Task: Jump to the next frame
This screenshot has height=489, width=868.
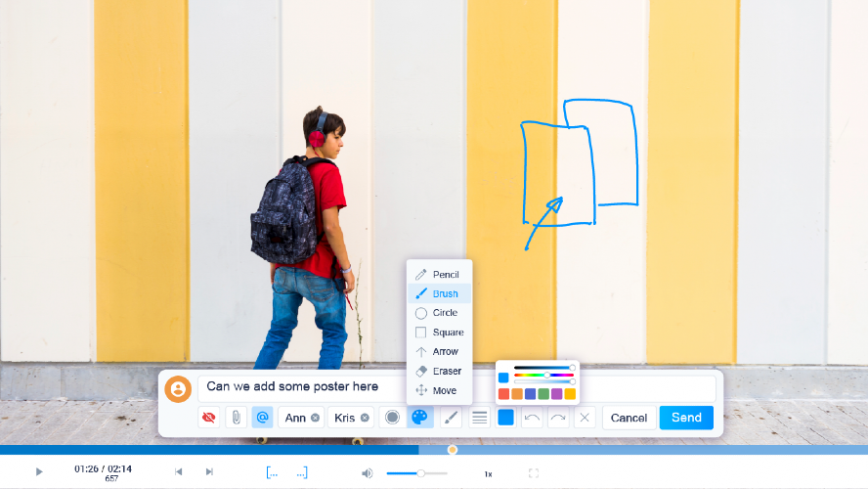Action: coord(209,471)
